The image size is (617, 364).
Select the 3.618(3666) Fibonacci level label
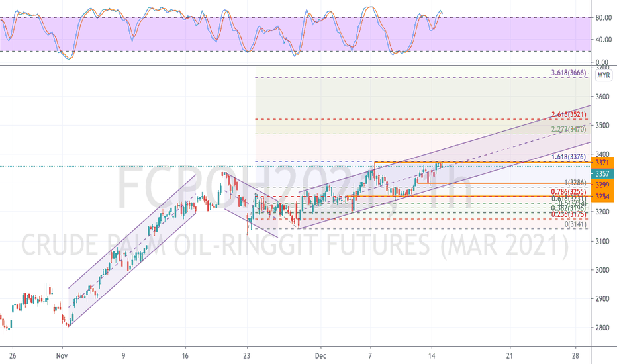tap(569, 73)
